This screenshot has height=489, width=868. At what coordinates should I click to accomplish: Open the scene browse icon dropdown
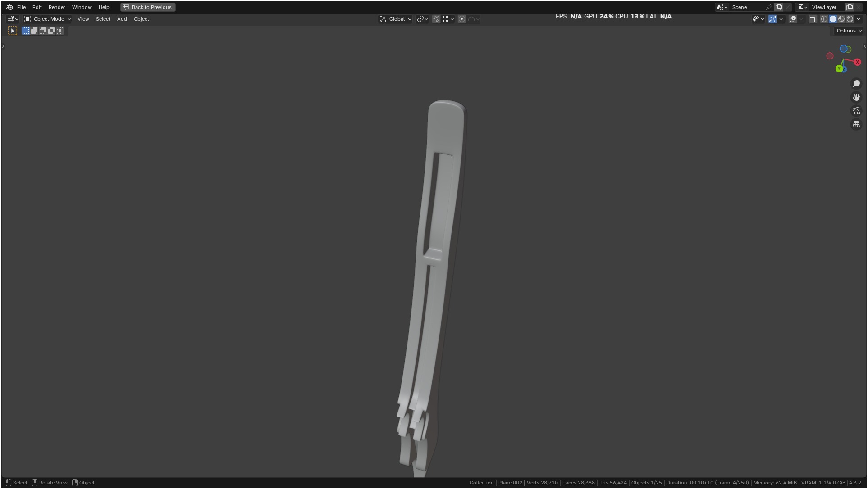click(x=722, y=7)
